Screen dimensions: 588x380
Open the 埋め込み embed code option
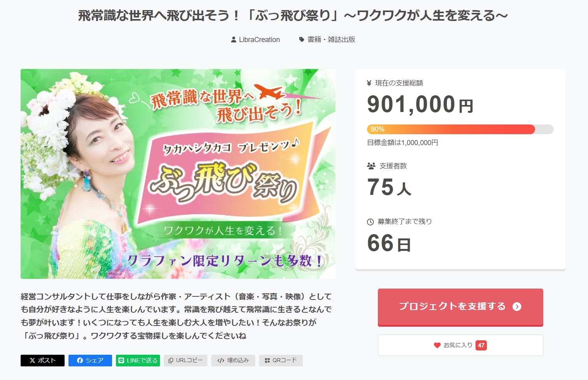pyautogui.click(x=233, y=361)
